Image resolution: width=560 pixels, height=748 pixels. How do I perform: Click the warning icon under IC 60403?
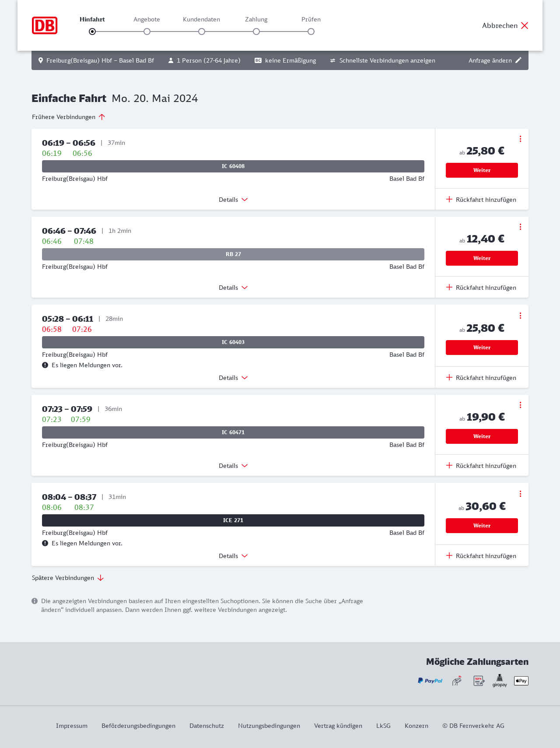[45, 365]
